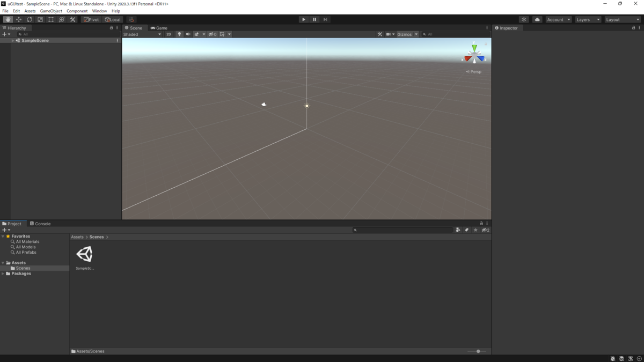The width and height of the screenshot is (644, 362).
Task: Select the Rect transform tool
Action: pyautogui.click(x=51, y=19)
